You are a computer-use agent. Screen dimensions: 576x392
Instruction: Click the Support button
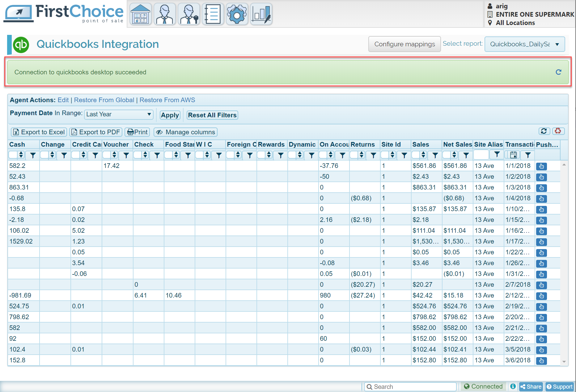tap(559, 387)
